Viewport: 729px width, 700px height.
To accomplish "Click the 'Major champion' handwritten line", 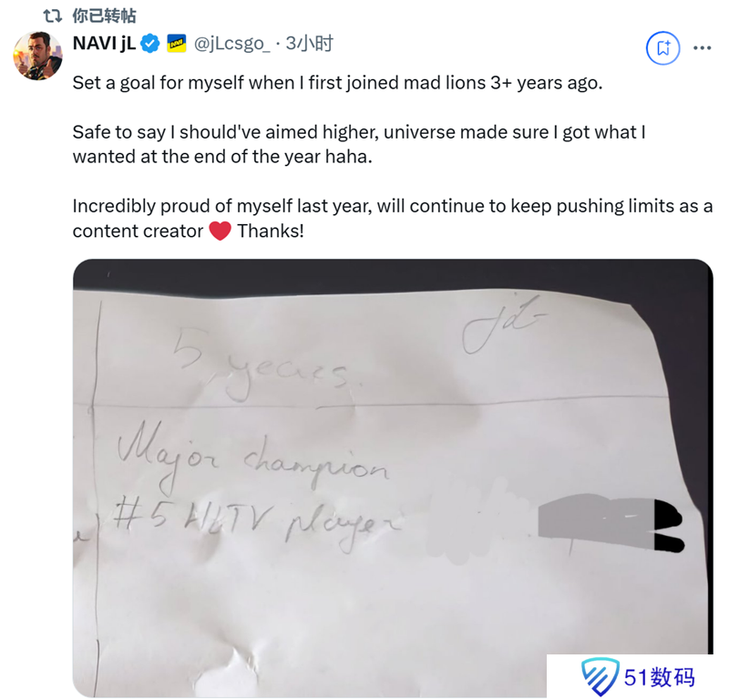I will [252, 458].
